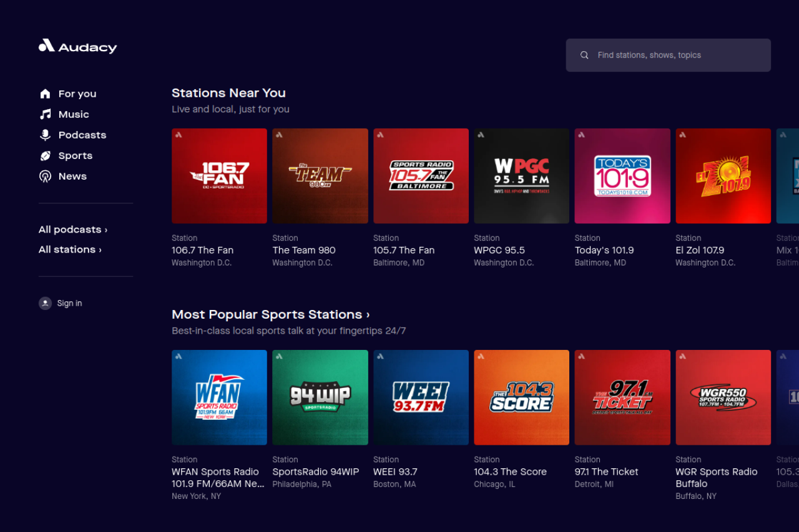
Task: Expand All podcasts list
Action: pos(73,230)
